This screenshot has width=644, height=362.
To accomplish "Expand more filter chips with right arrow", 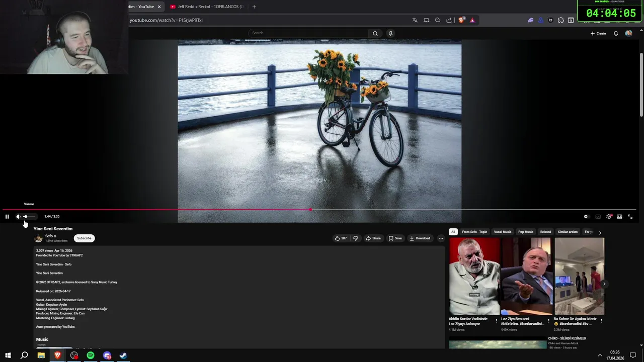I will (x=600, y=232).
